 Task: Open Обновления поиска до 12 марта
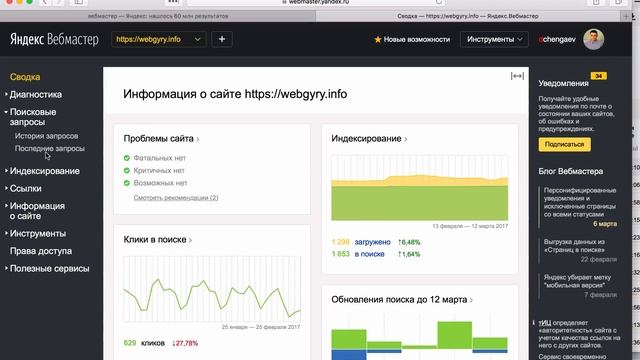(x=402, y=300)
